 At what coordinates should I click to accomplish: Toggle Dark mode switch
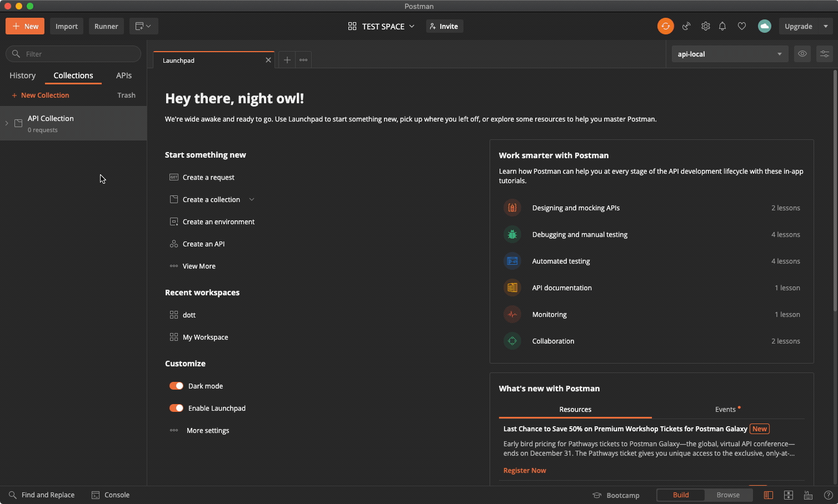[176, 386]
